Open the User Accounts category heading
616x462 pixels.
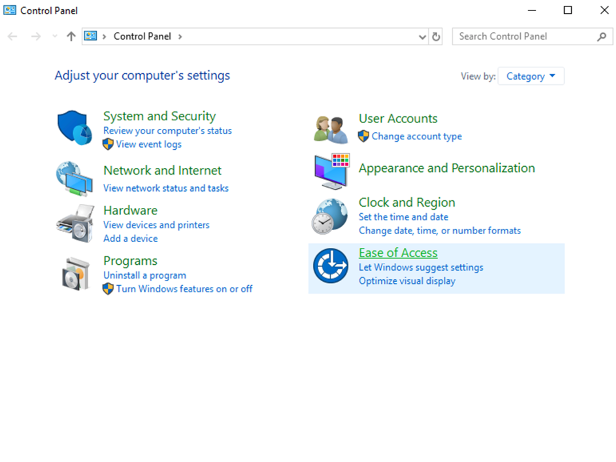[398, 119]
